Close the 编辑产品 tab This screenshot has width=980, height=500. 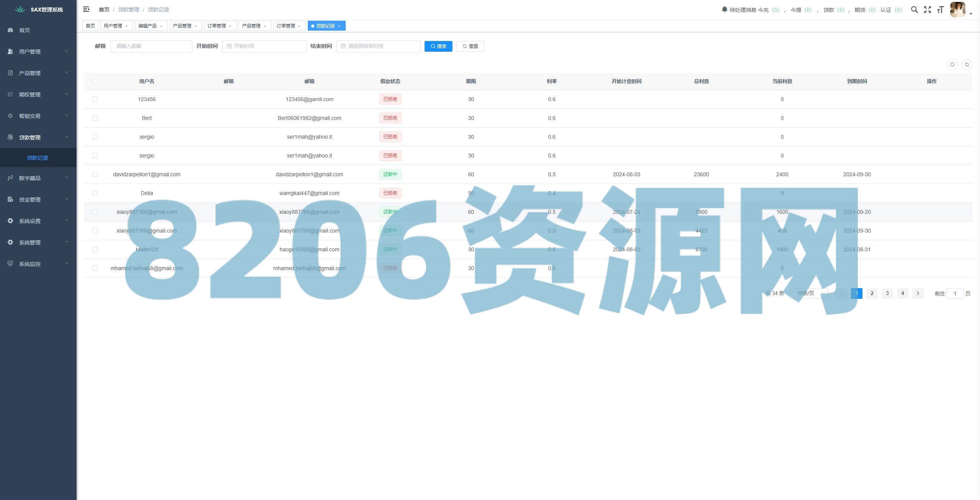[161, 26]
